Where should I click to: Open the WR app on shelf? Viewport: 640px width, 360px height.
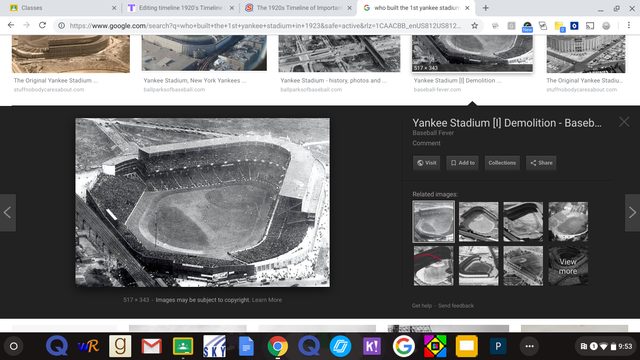pos(88,346)
